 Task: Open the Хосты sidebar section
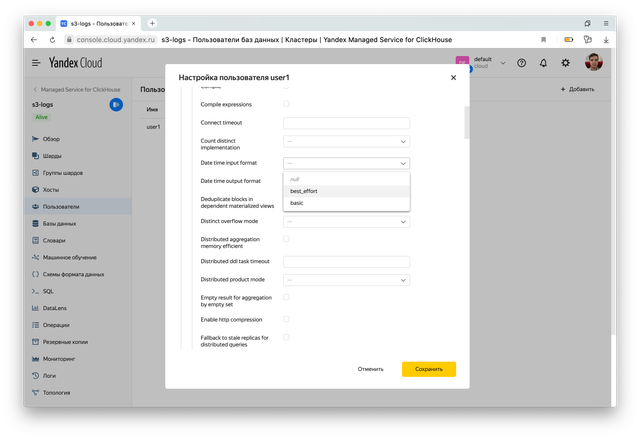click(x=50, y=189)
